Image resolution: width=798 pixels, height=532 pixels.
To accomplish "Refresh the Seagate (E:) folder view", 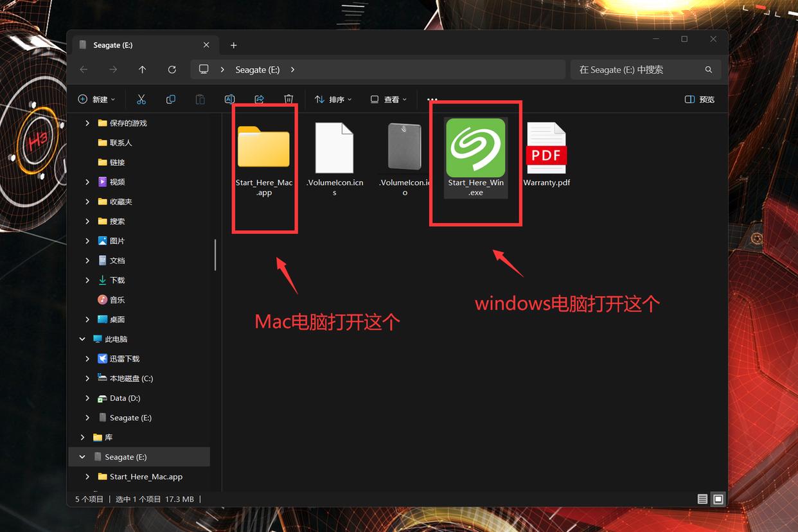I will click(x=172, y=69).
